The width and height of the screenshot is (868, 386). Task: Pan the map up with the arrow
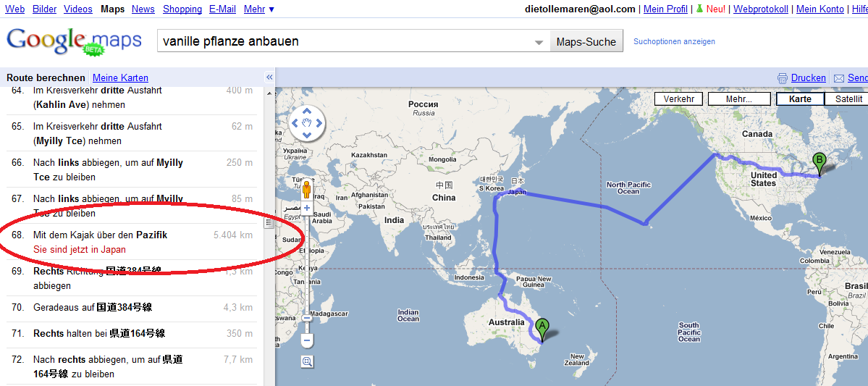(x=307, y=112)
